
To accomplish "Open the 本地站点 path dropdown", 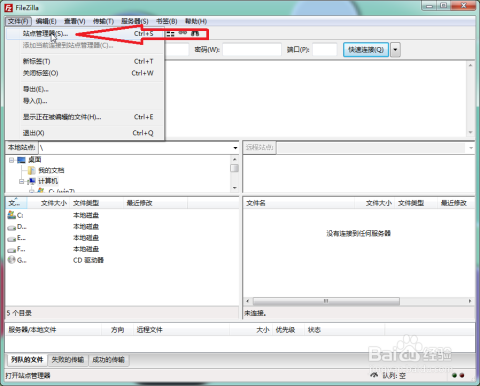I will [235, 148].
